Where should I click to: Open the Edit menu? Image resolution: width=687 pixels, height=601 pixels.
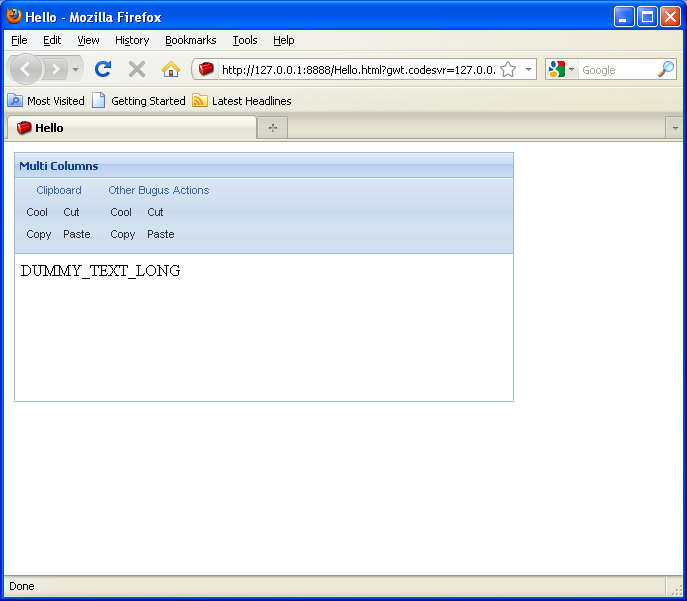click(x=52, y=40)
